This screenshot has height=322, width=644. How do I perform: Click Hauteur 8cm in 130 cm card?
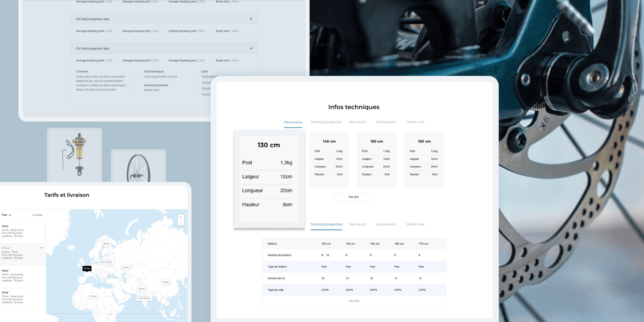267,205
